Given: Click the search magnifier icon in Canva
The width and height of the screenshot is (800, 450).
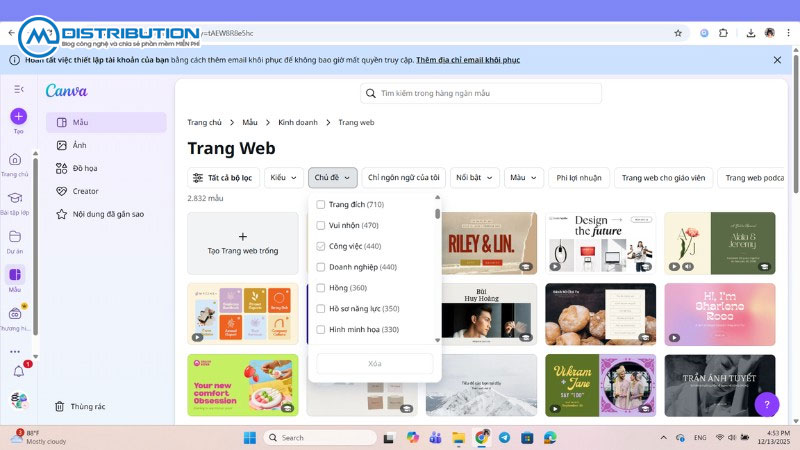Looking at the screenshot, I should [371, 93].
